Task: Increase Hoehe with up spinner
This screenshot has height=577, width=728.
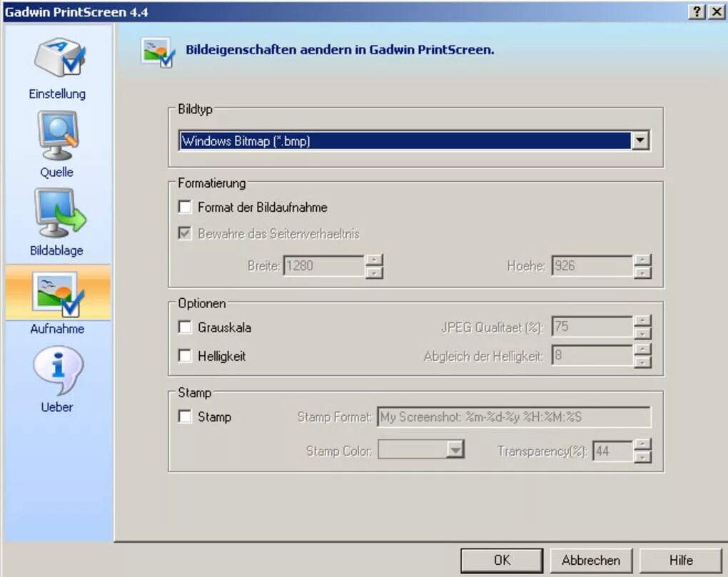Action: [642, 260]
